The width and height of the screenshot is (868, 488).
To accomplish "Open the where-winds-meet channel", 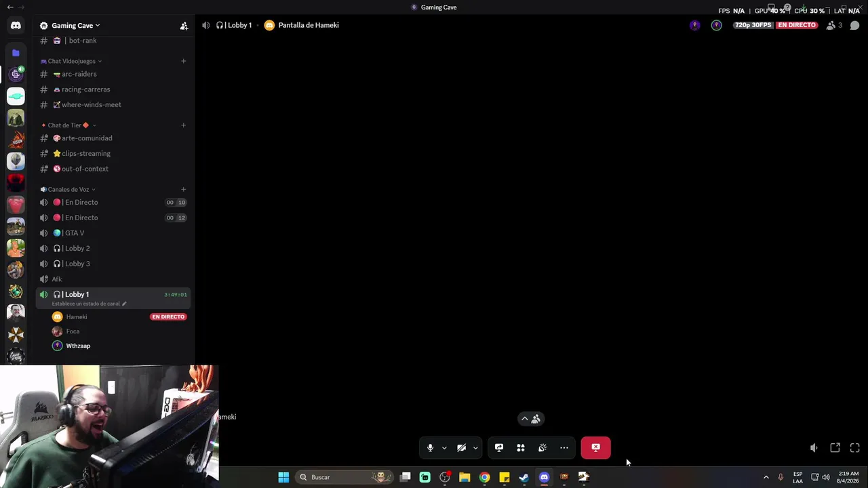I will click(113, 105).
